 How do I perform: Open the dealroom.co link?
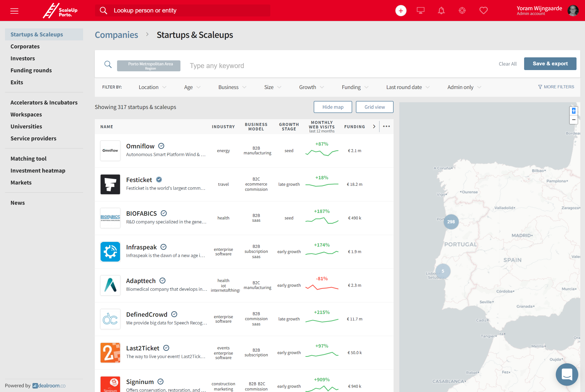pos(49,386)
